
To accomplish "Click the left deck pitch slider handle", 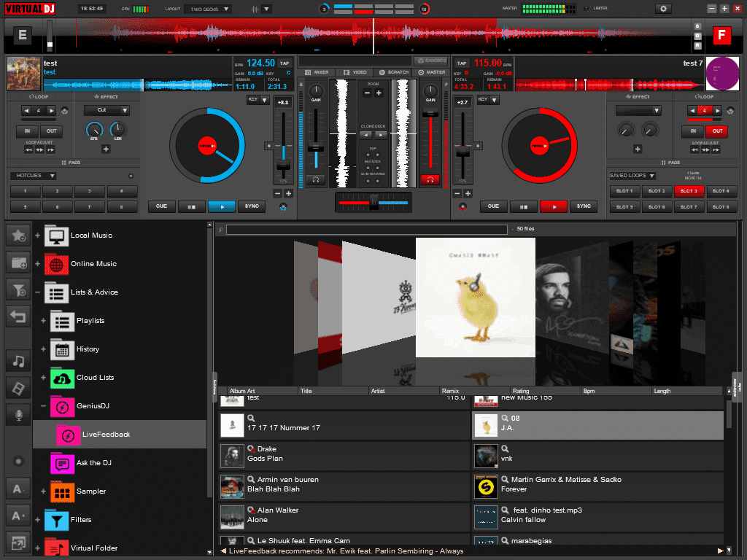I will click(283, 165).
